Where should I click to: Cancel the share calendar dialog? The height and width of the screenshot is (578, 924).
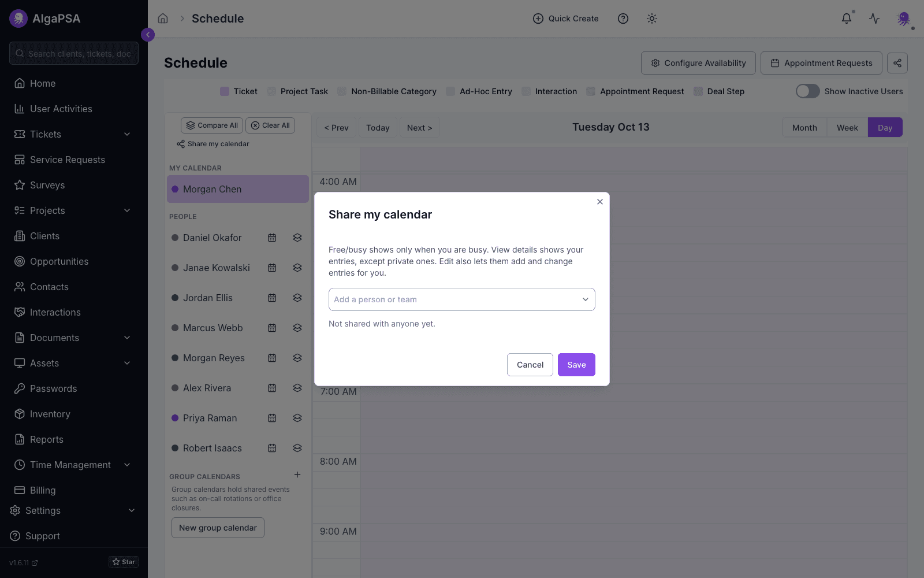[530, 365]
